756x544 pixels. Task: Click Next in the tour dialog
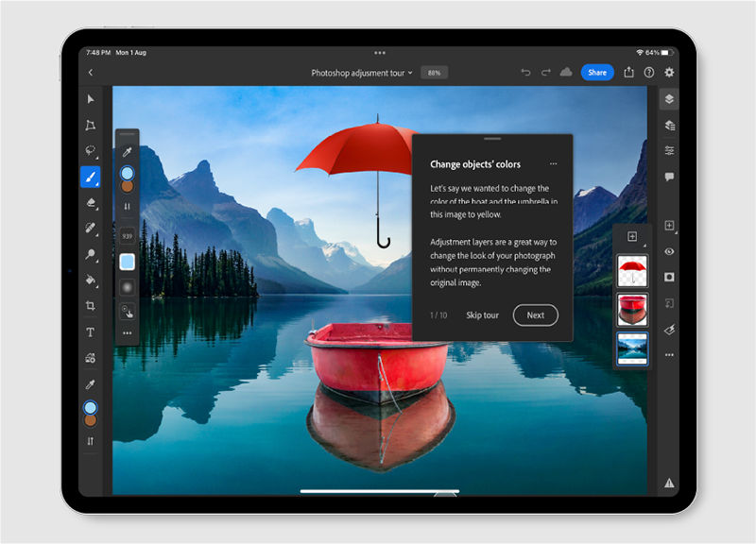click(x=536, y=315)
